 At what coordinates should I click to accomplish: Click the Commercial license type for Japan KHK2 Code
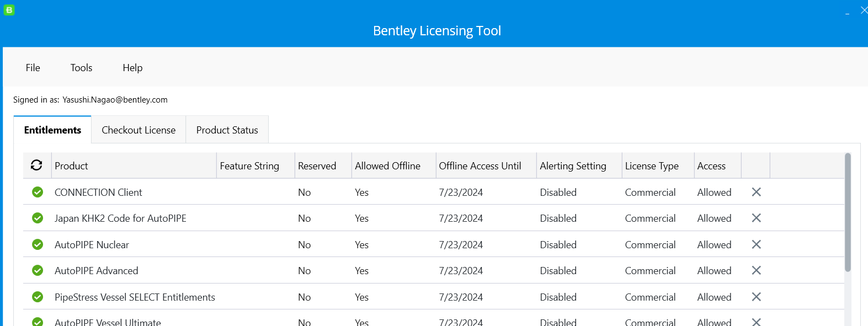click(650, 218)
